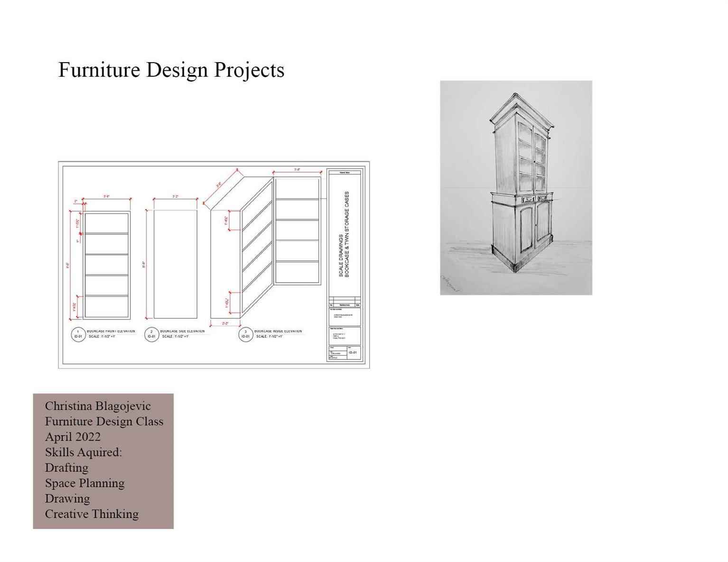728x562 pixels.
Task: Click the 'BOOKCASE INSIDE ELEVATION' caption
Action: [278, 331]
